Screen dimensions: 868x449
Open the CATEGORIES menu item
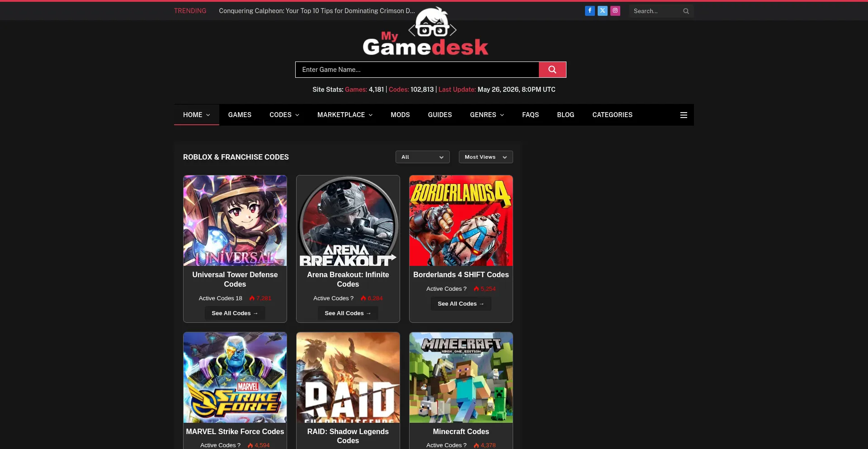(612, 115)
